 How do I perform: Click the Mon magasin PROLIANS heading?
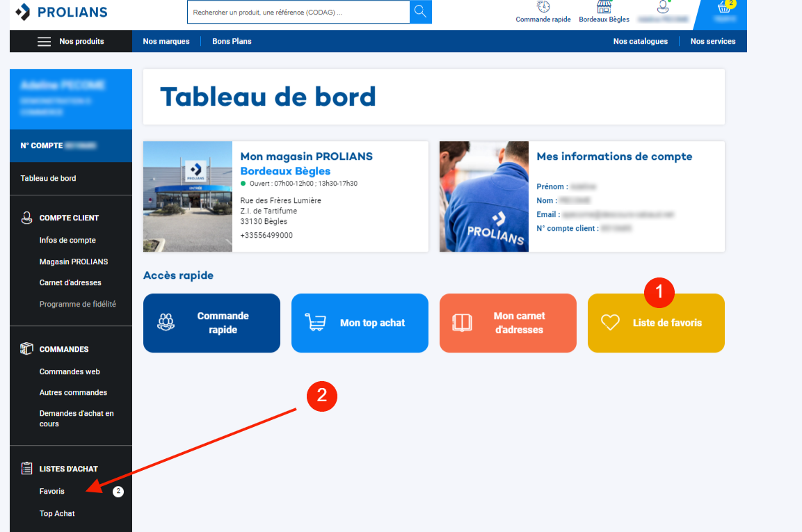click(306, 156)
